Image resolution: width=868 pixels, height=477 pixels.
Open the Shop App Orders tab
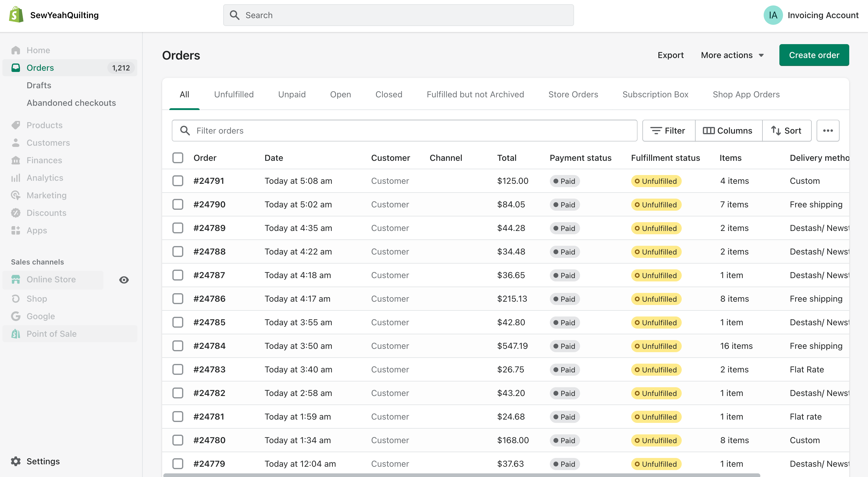[x=746, y=94]
